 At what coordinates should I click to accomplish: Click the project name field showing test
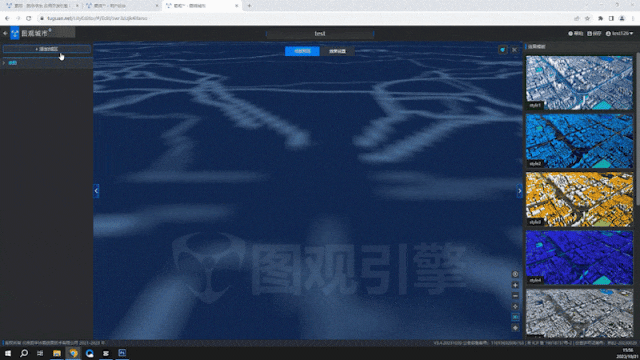[320, 33]
